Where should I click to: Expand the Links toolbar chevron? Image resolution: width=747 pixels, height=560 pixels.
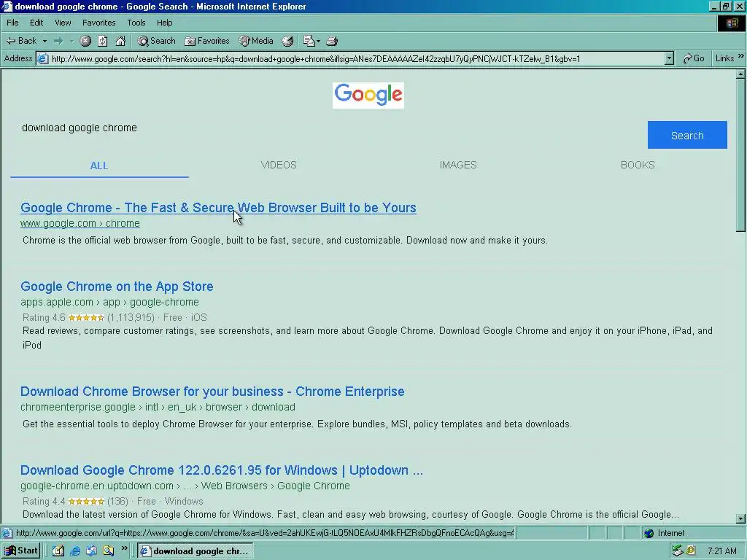coord(741,56)
